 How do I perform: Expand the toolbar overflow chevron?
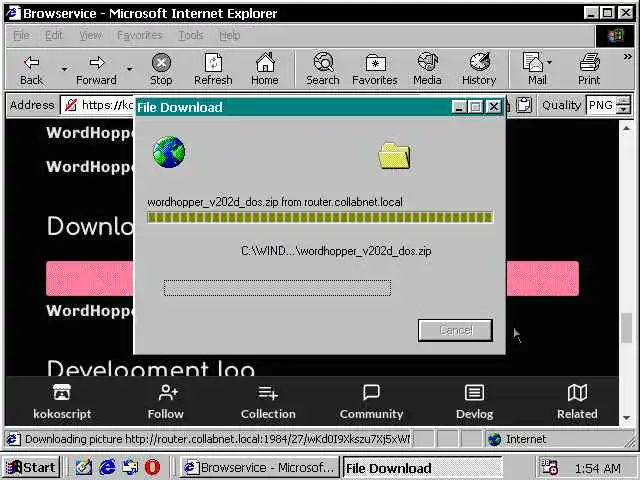[627, 57]
